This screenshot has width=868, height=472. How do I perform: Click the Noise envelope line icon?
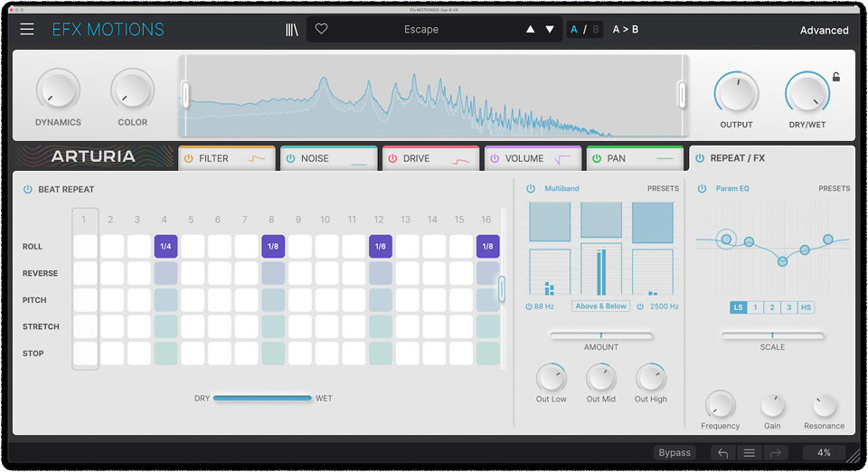coord(359,164)
